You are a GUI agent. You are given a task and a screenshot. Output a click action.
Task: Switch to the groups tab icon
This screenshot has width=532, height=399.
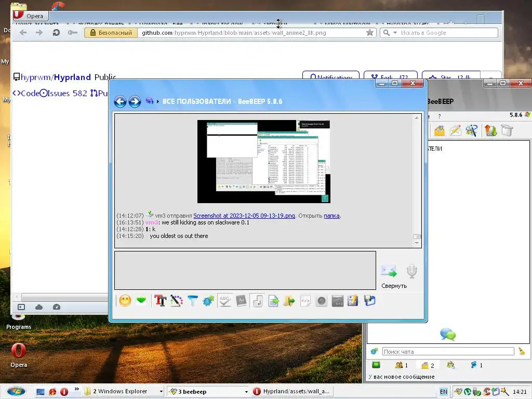pyautogui.click(x=450, y=365)
